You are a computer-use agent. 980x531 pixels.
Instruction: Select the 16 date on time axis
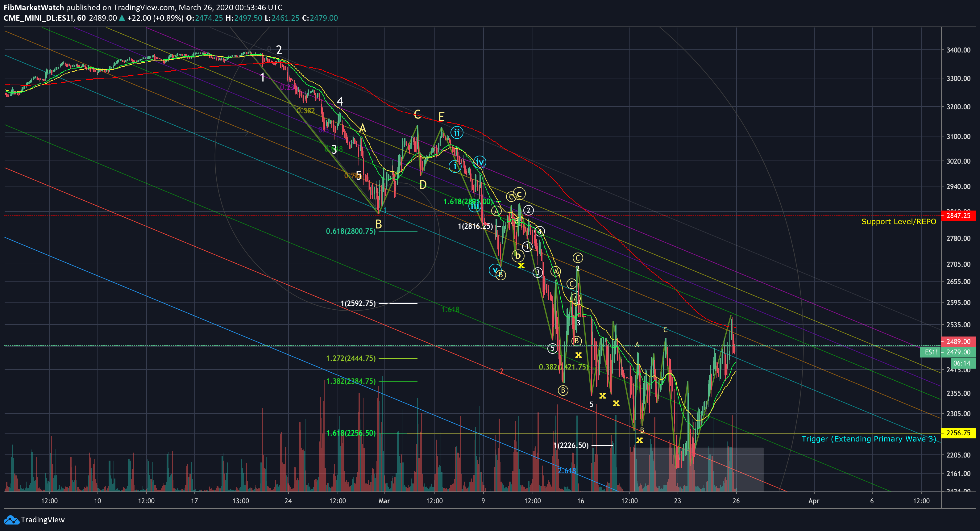coord(580,501)
